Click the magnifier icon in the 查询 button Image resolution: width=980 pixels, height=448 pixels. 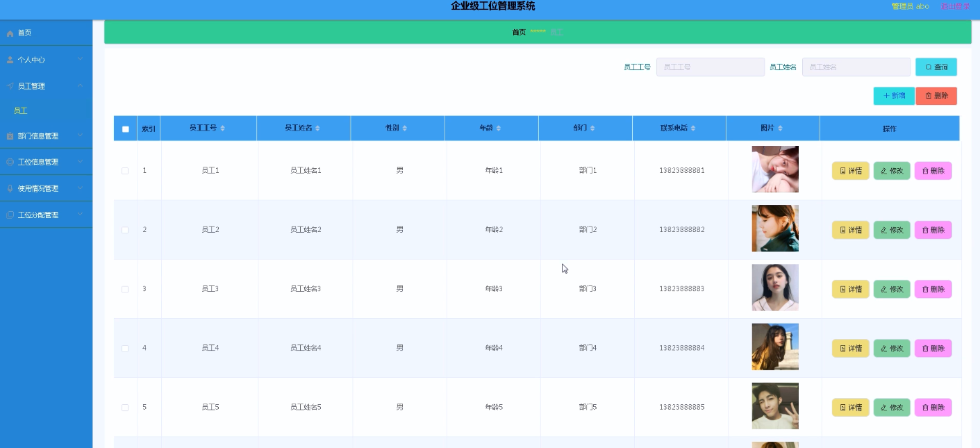[929, 67]
